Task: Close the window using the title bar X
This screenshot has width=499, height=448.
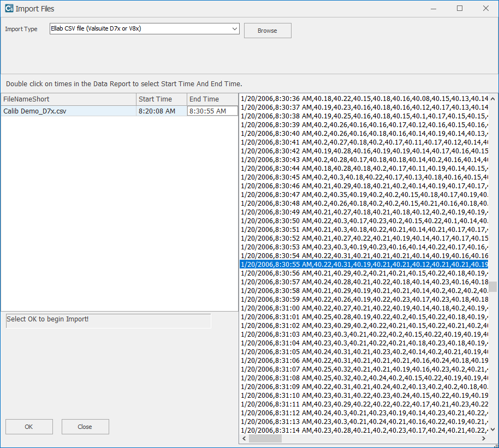Action: click(x=485, y=9)
